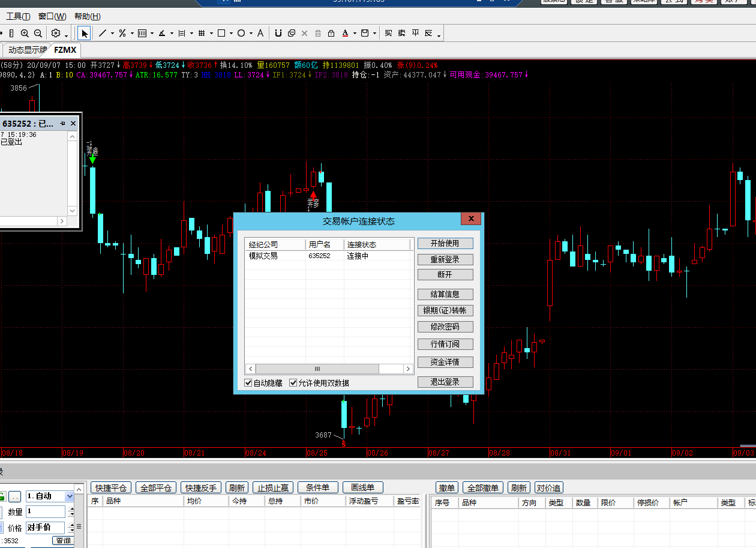Viewport: 756px width, 548px height.
Task: Open the 工具(T) menu
Action: 18,16
